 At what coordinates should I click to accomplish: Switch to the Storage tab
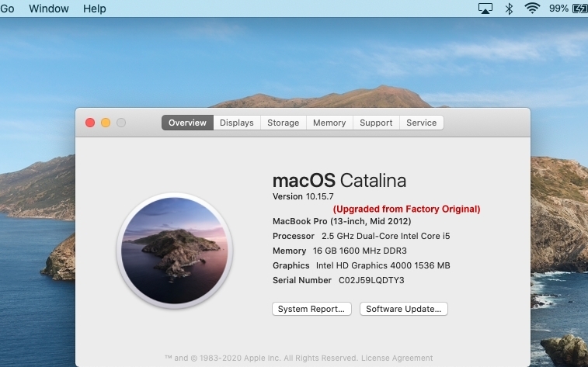[283, 123]
